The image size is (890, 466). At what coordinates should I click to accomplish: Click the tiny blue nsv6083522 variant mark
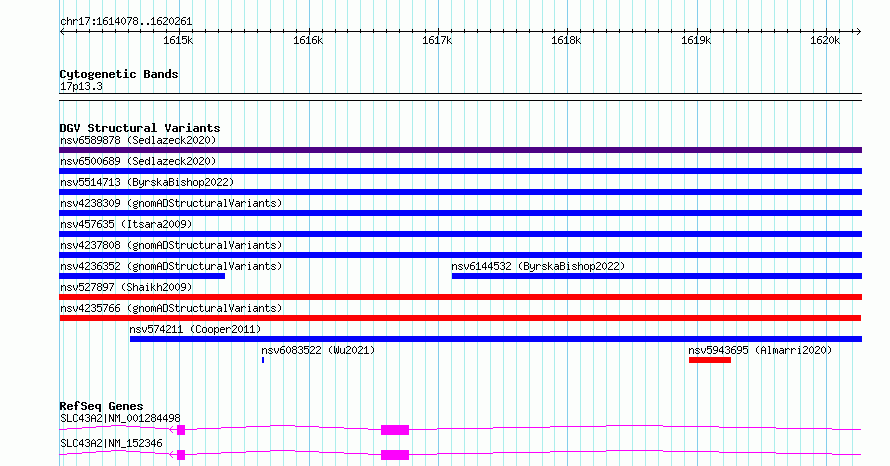click(263, 360)
